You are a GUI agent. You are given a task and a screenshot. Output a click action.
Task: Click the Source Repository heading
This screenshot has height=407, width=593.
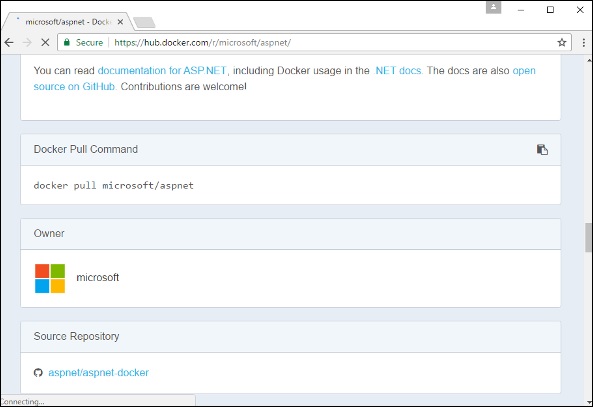pos(76,336)
